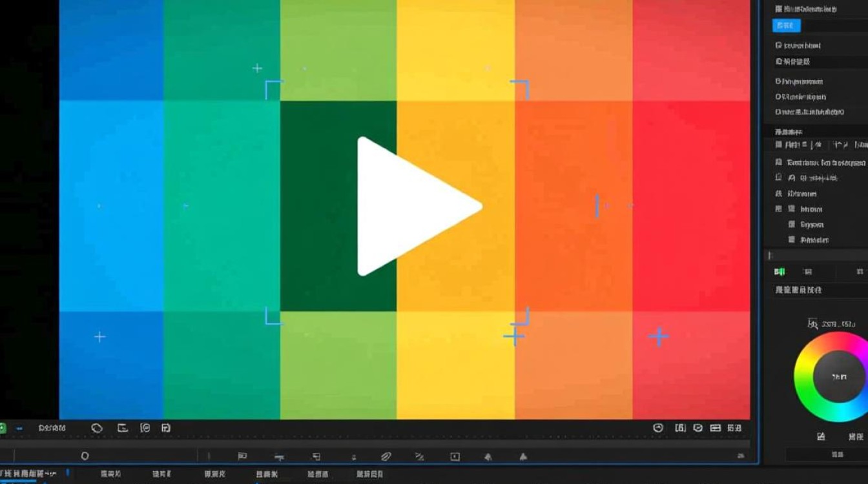This screenshot has height=484, width=868.
Task: Click the flag marker icon in timeline toolbar
Action: (242, 456)
